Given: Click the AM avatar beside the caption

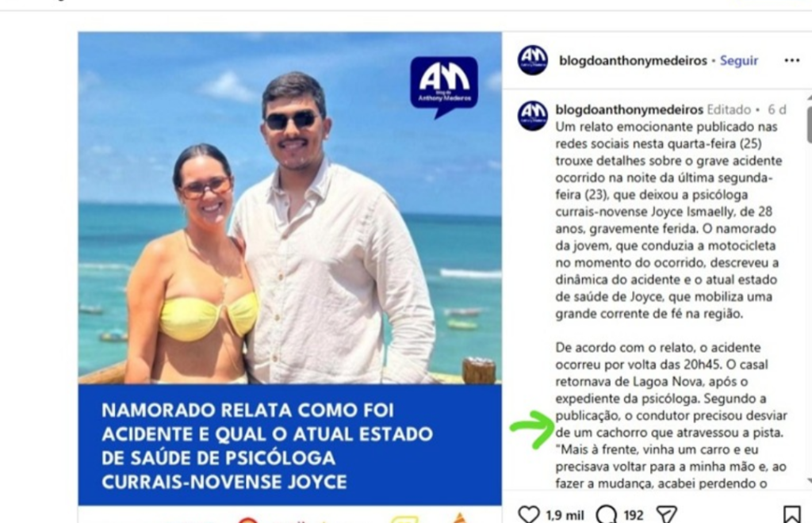Looking at the screenshot, I should pos(533,116).
